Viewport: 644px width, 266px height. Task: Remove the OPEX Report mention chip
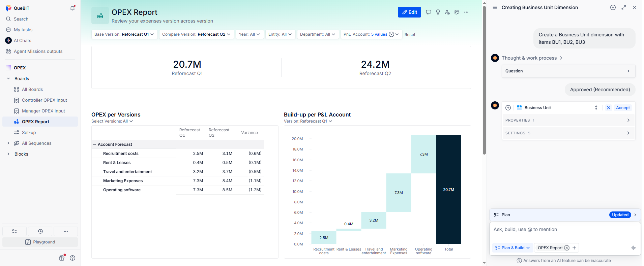point(567,248)
